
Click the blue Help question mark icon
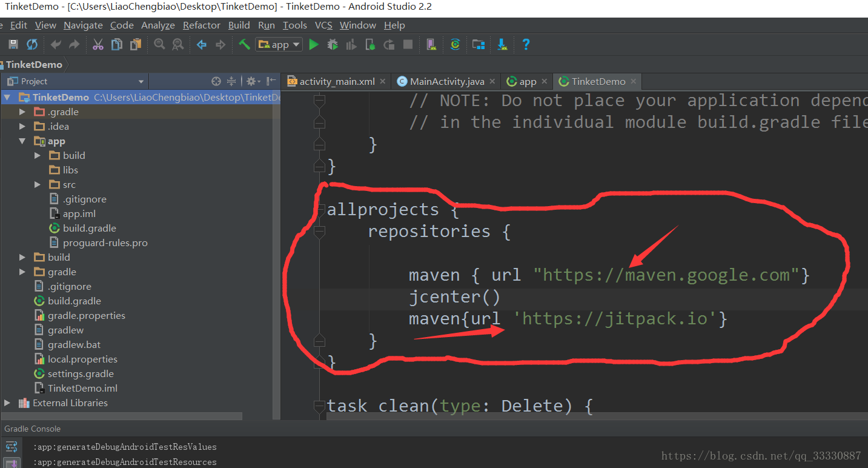526,44
